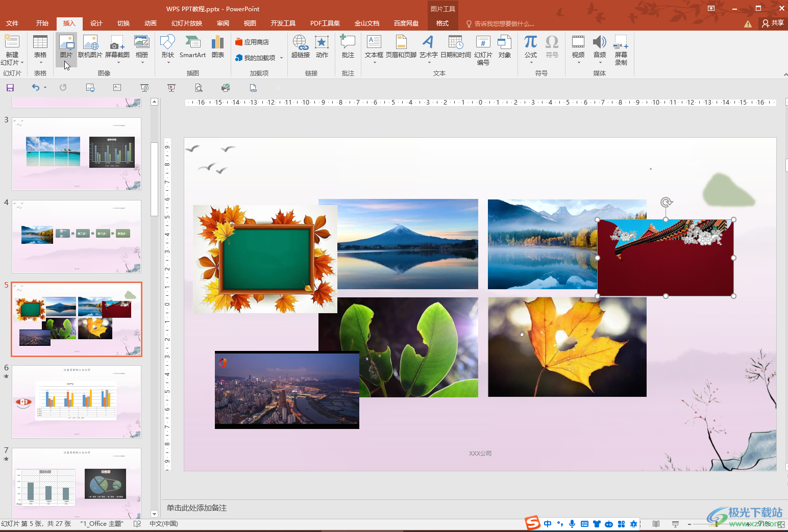This screenshot has width=788, height=532.
Task: Select slide 6 thumbnail with bar chart
Action: [x=77, y=402]
